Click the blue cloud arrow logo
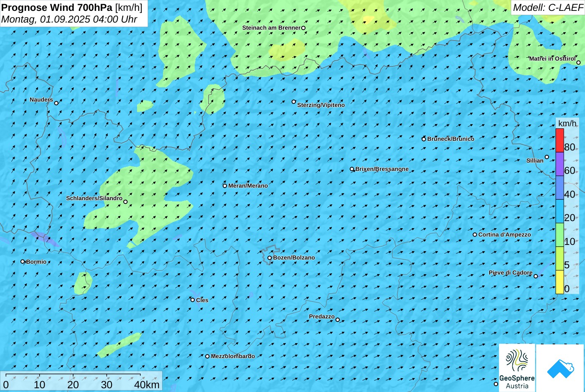The width and height of the screenshot is (585, 392). coord(560,369)
